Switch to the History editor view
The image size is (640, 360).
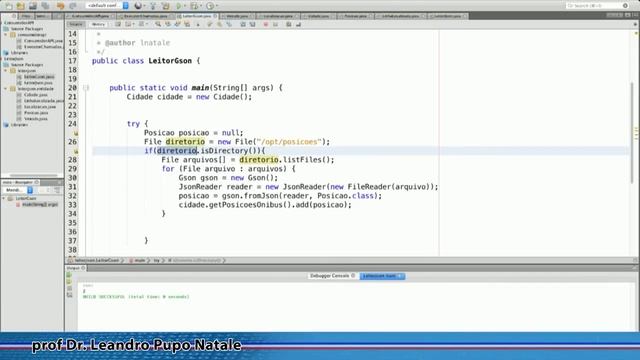point(98,24)
